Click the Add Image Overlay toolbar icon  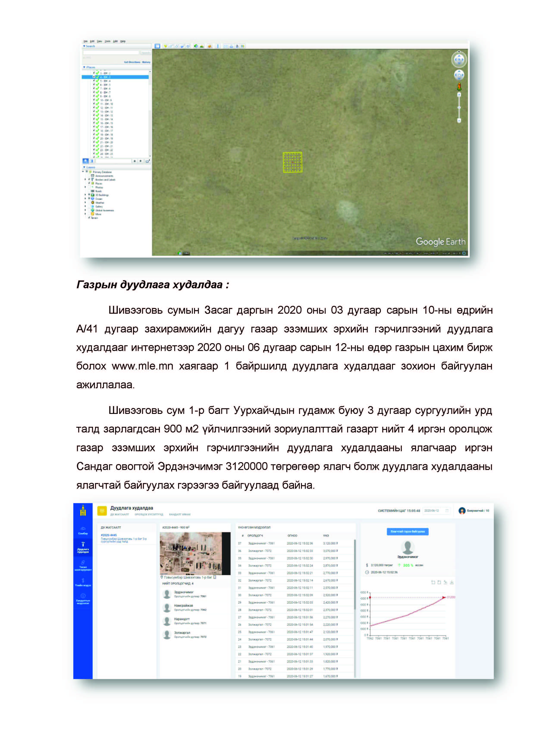point(182,46)
